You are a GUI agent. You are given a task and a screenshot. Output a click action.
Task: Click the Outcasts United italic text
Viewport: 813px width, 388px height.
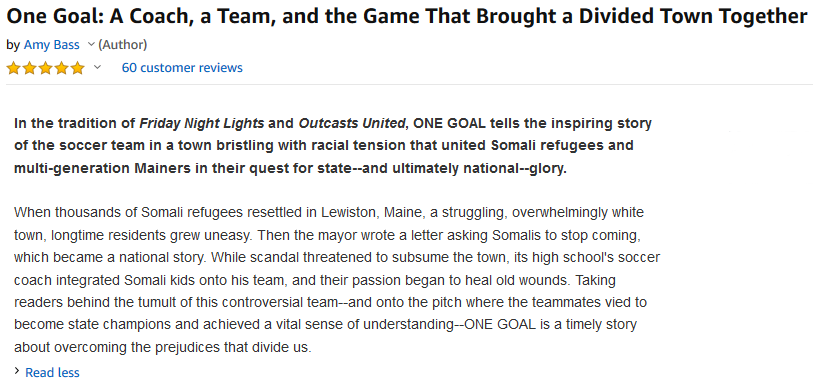(354, 123)
